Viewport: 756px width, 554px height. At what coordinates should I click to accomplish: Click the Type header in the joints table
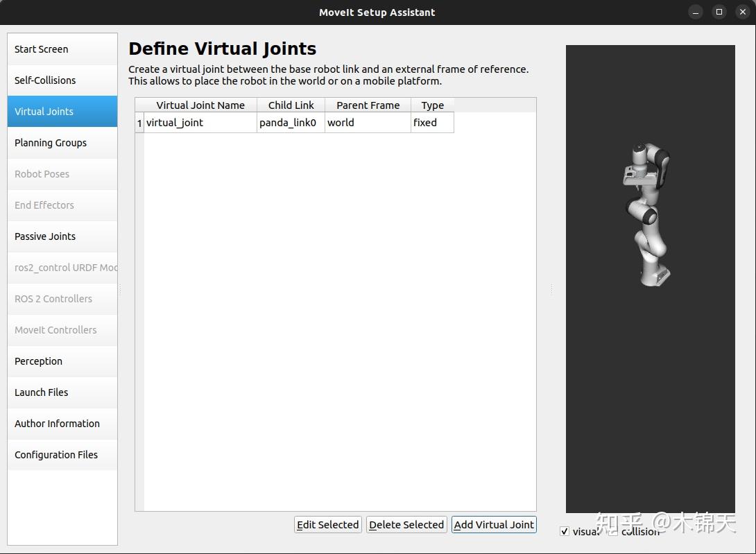431,105
